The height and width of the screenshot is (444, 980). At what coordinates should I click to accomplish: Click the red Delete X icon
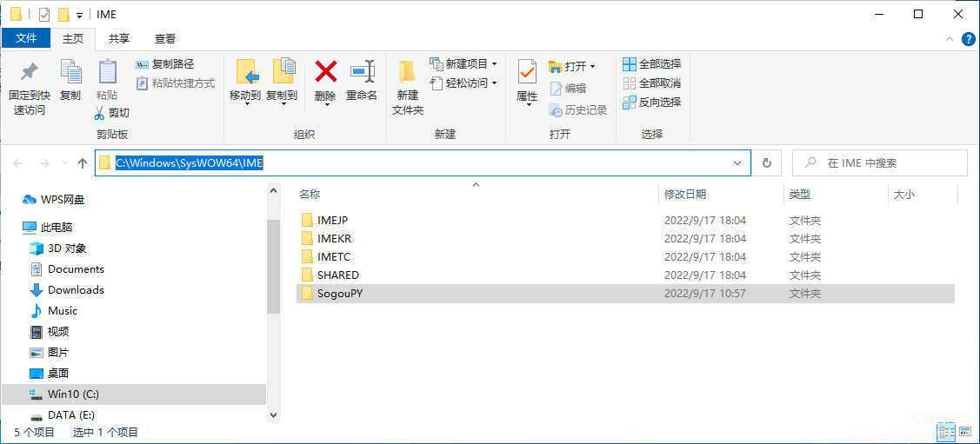click(x=325, y=72)
